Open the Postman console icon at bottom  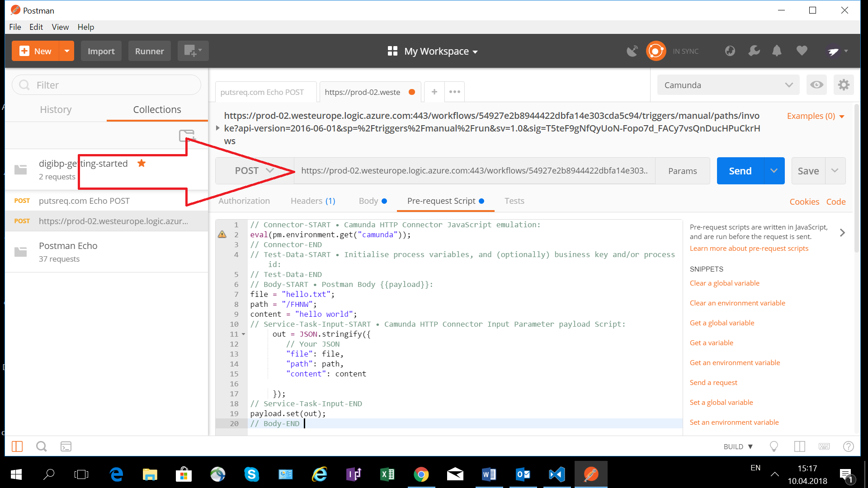point(66,446)
